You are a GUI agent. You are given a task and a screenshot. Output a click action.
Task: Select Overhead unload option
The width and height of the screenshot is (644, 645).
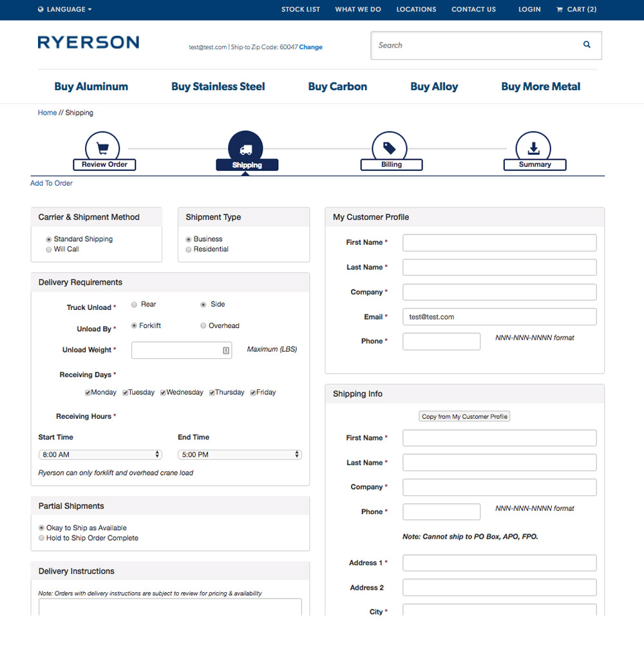[x=203, y=325]
